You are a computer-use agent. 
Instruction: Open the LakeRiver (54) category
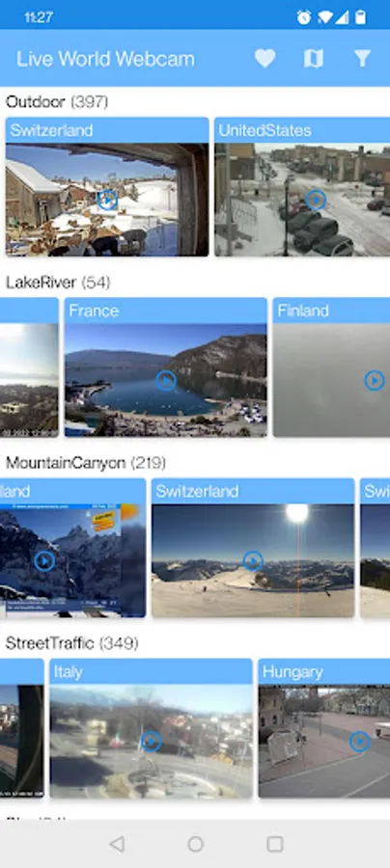click(x=58, y=283)
